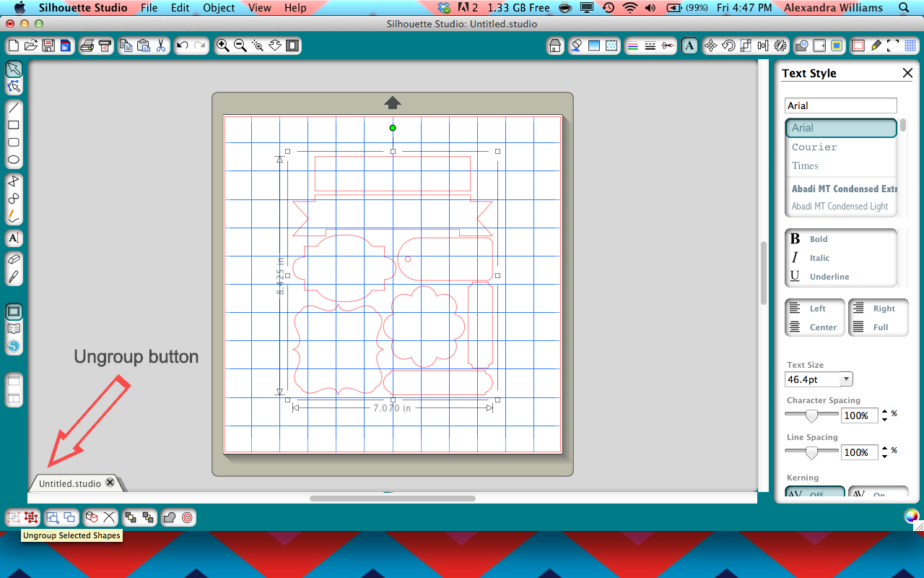Open the Edit menu
924x578 pixels.
[x=180, y=8]
